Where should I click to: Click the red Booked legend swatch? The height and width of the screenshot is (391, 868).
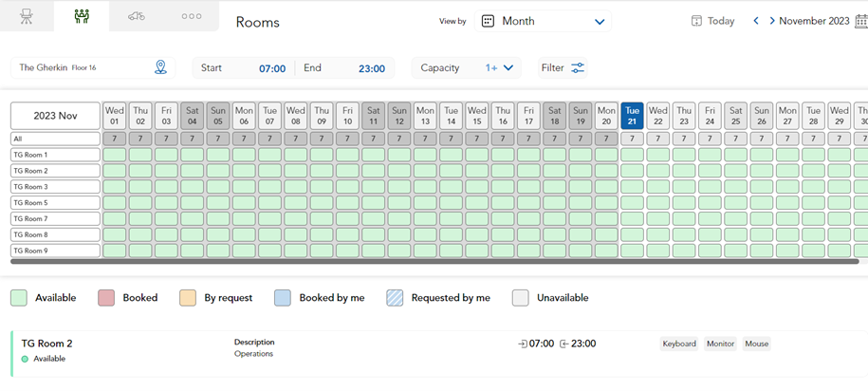pos(105,297)
